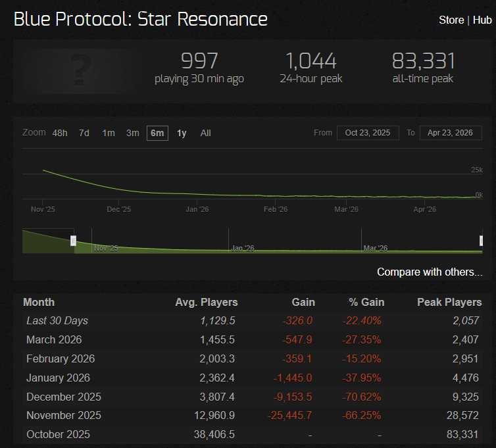Viewport: 496px width, 448px height.
Task: Select the 3m zoom range
Action: [132, 133]
